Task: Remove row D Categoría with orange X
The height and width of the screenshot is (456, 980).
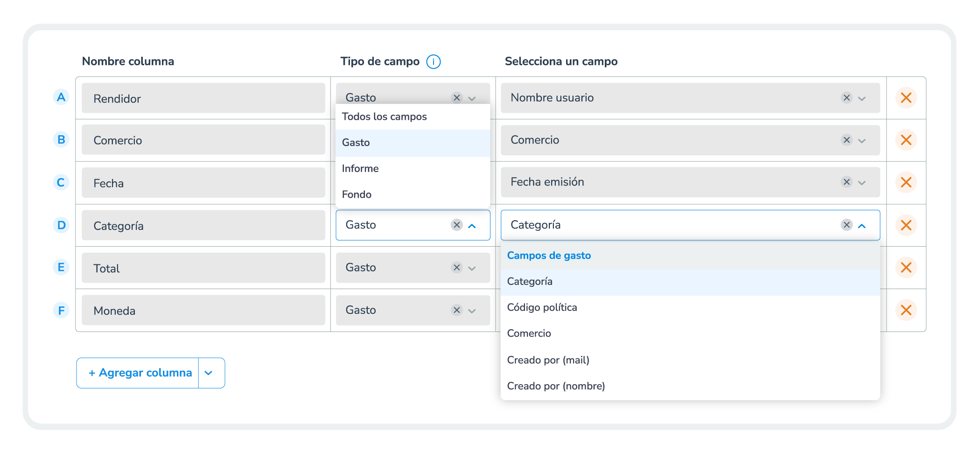Action: pyautogui.click(x=906, y=225)
